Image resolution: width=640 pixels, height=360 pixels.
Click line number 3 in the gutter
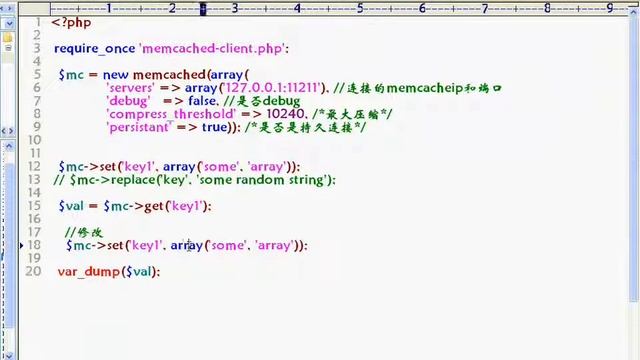coord(37,49)
